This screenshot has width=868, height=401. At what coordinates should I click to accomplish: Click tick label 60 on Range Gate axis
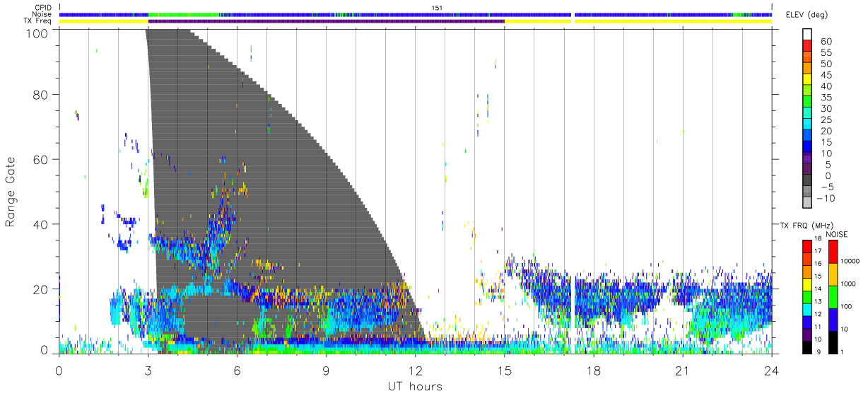click(41, 160)
